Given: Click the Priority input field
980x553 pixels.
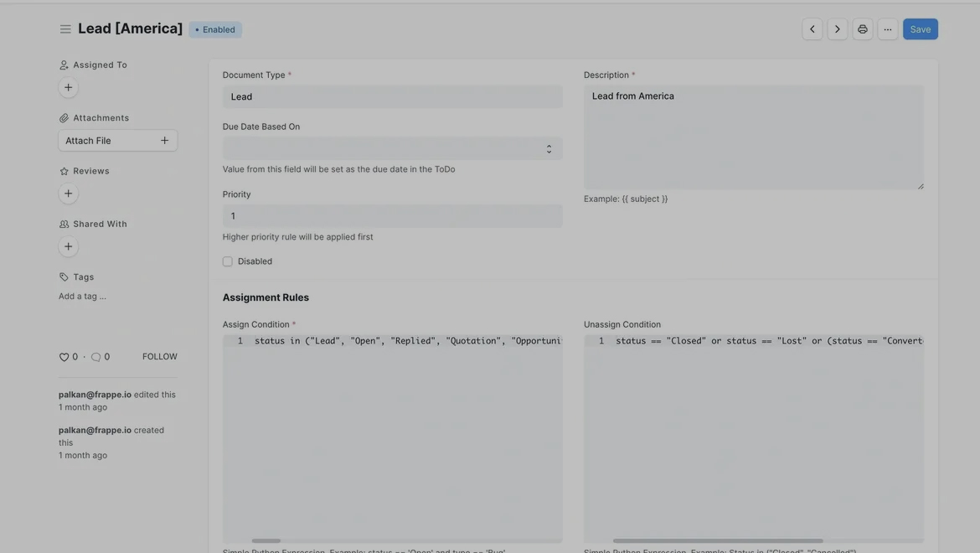Looking at the screenshot, I should point(392,216).
